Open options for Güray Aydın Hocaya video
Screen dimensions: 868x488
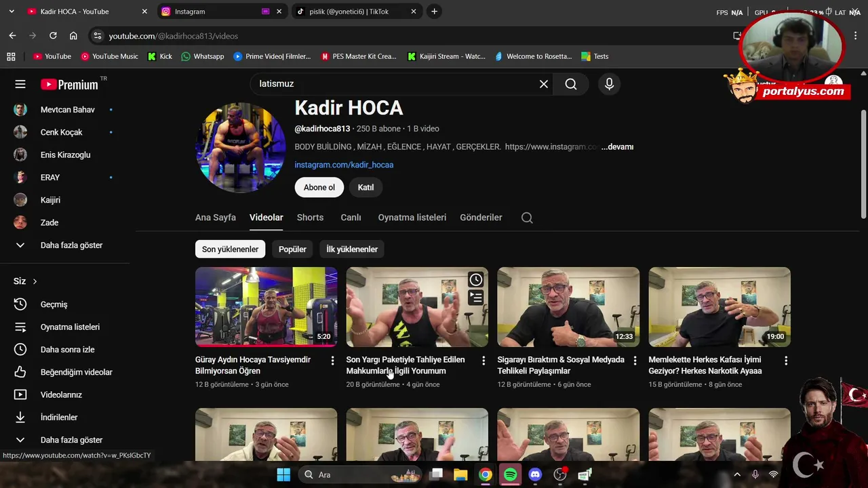[332, 361]
